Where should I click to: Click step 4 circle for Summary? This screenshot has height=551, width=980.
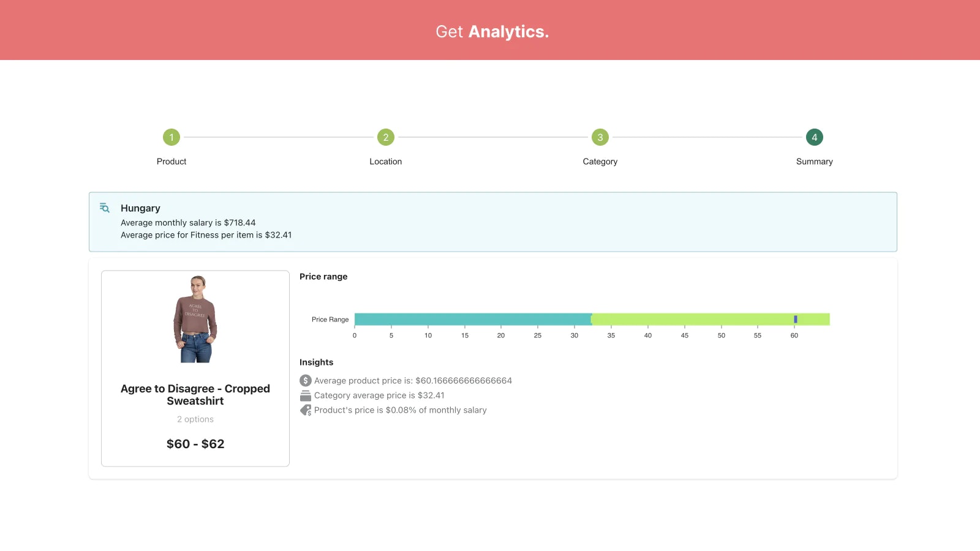coord(815,137)
